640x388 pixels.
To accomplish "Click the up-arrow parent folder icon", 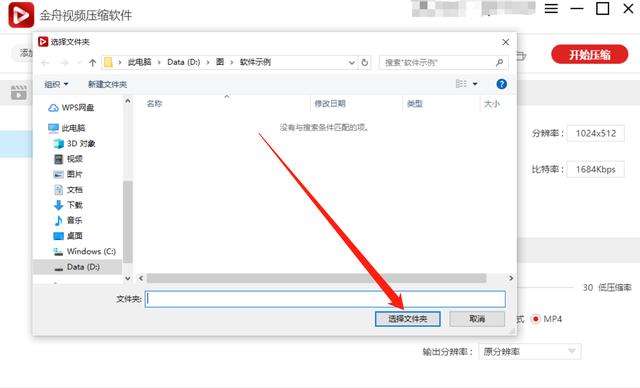I will (93, 63).
